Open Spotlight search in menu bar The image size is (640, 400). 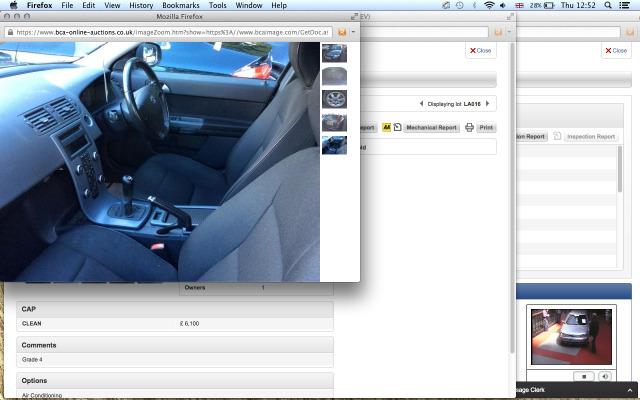[608, 5]
